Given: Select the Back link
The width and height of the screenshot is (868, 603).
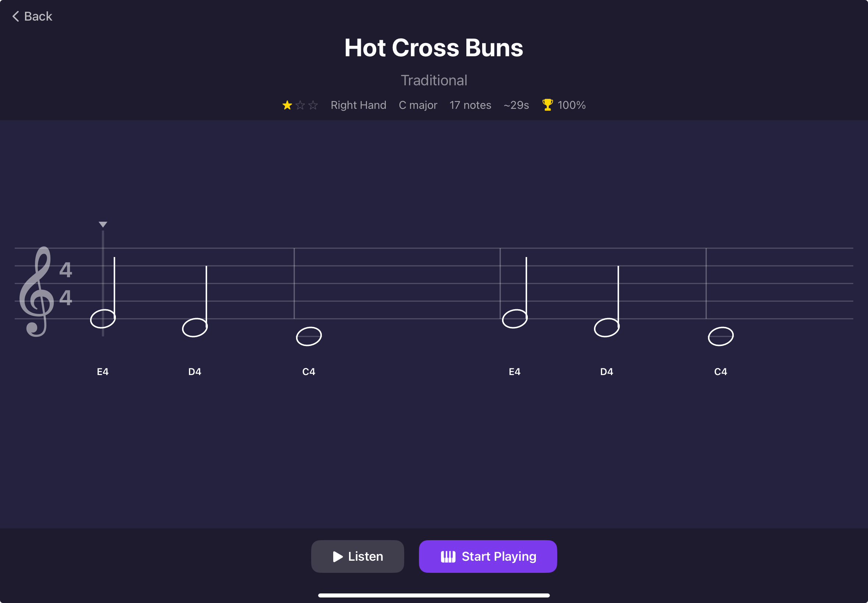Looking at the screenshot, I should pos(32,16).
